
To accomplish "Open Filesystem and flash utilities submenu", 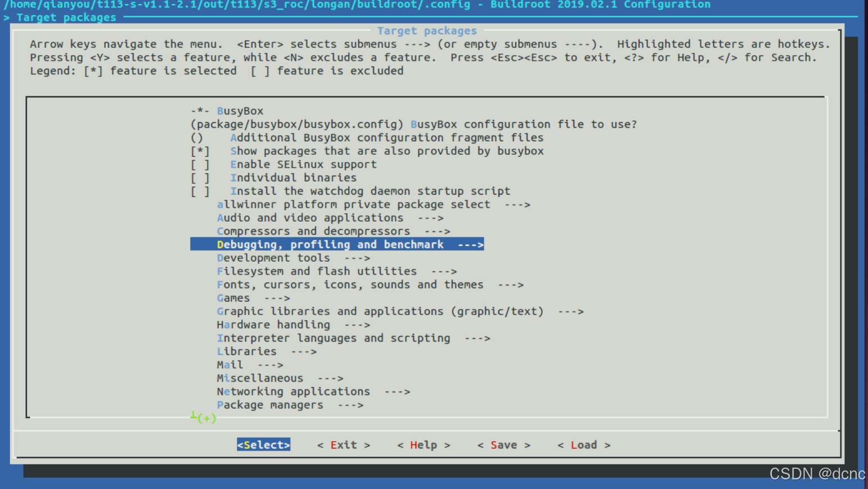I will [337, 271].
